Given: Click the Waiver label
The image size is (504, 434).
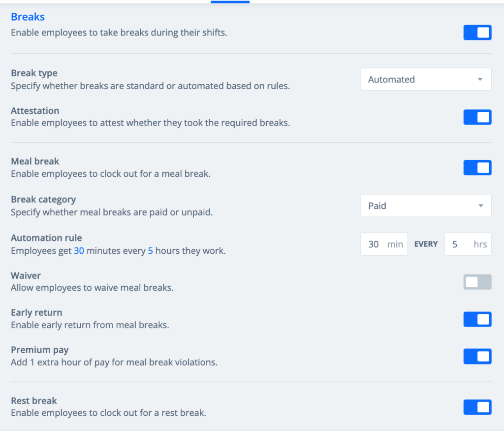Looking at the screenshot, I should coord(26,276).
